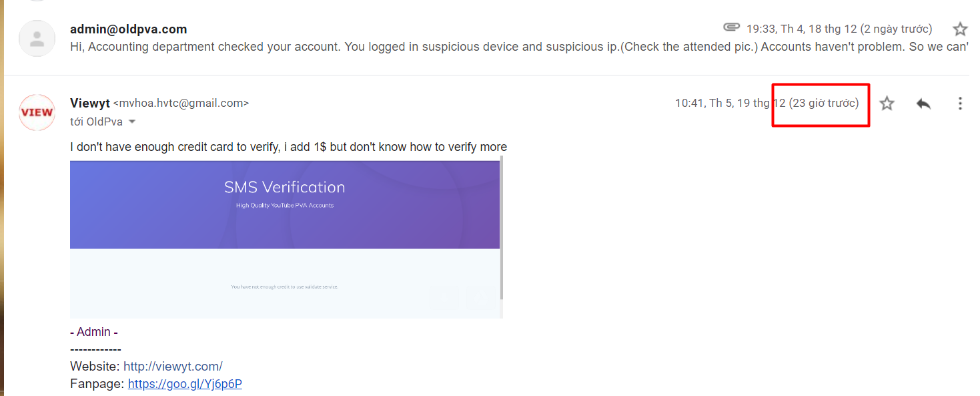
Task: Click the gray admin@oldpva.com profile avatar
Action: pyautogui.click(x=37, y=38)
